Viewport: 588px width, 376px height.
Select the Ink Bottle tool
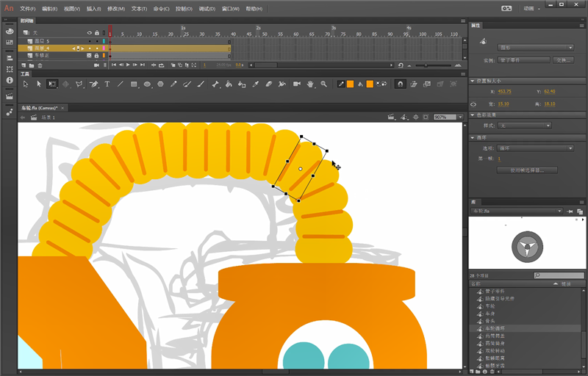coord(242,84)
